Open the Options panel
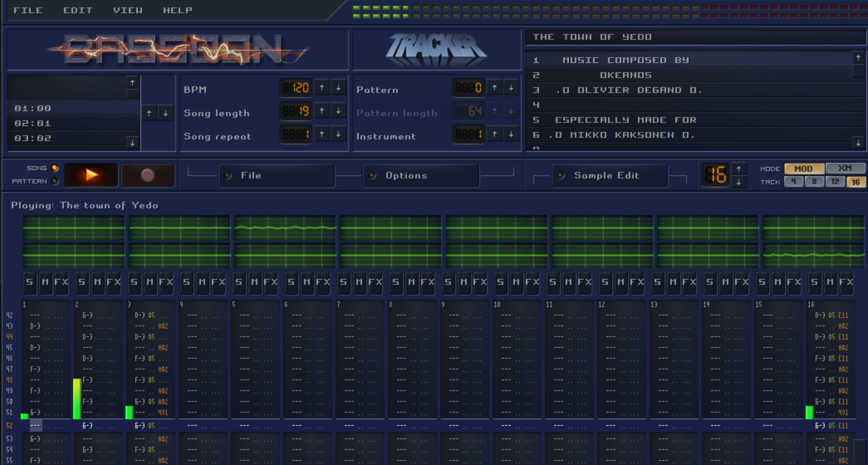The width and height of the screenshot is (868, 465). tap(421, 175)
